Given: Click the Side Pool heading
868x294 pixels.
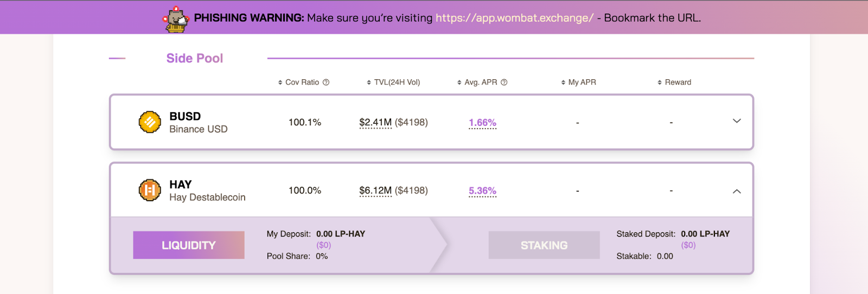Looking at the screenshot, I should tap(194, 59).
